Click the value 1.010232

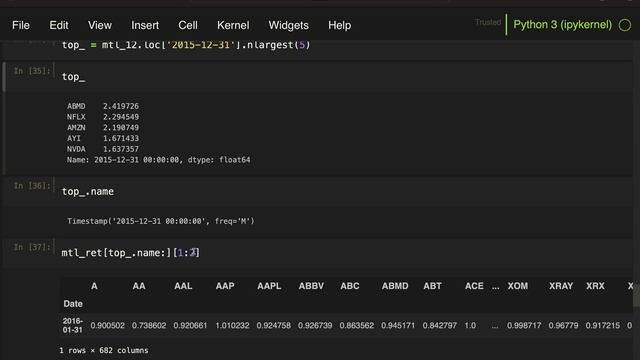[x=232, y=326]
